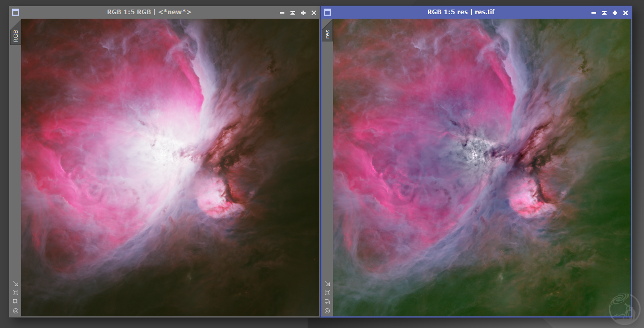644x328 pixels.
Task: Click the overlapping squares icon in res.tif window
Action: point(327,302)
